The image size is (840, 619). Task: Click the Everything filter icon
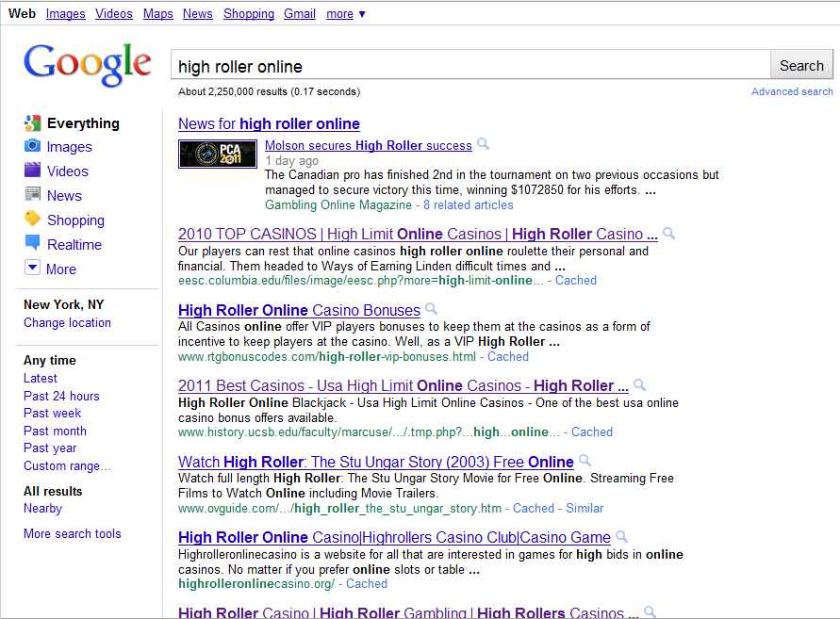[32, 123]
